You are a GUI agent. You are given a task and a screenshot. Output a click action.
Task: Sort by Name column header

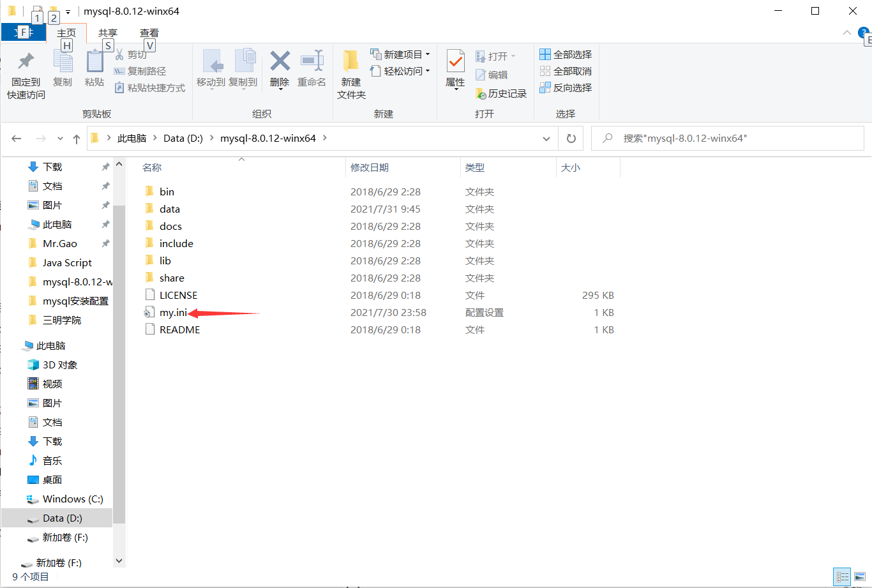coord(152,168)
